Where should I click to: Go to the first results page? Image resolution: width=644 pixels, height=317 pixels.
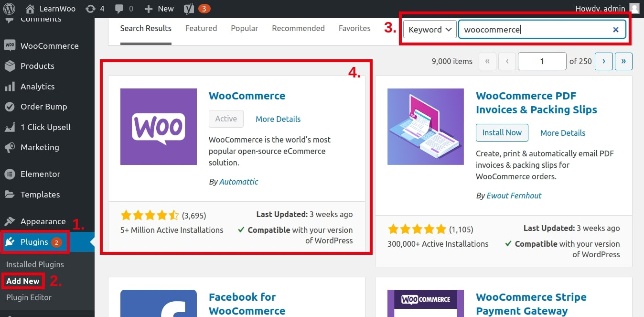[x=487, y=61]
